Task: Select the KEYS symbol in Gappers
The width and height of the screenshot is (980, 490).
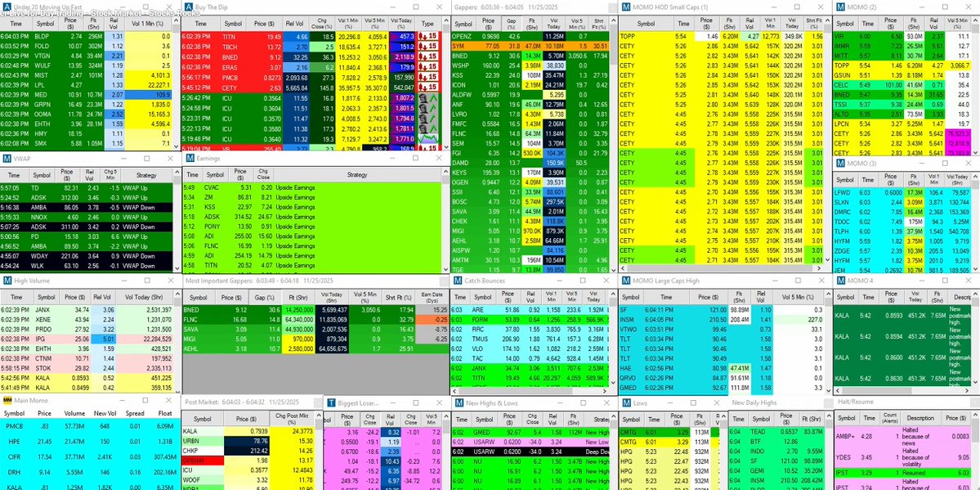Action: click(460, 172)
